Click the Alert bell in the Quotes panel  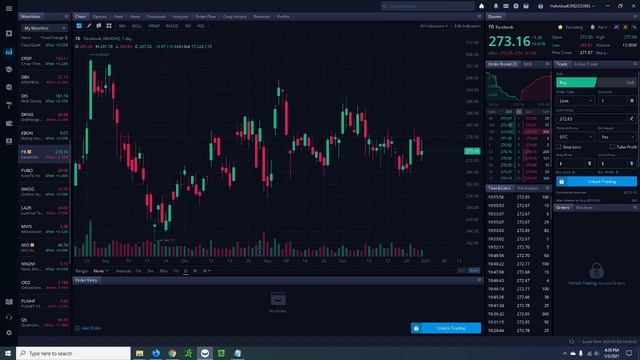click(x=593, y=27)
